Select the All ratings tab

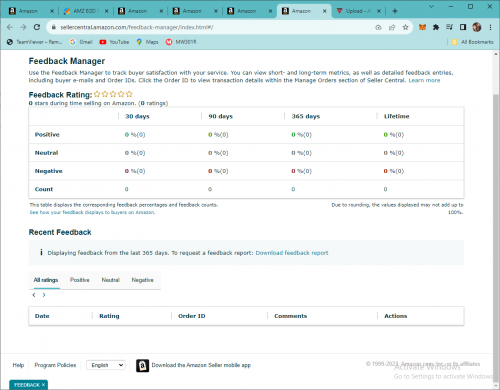[x=46, y=280]
